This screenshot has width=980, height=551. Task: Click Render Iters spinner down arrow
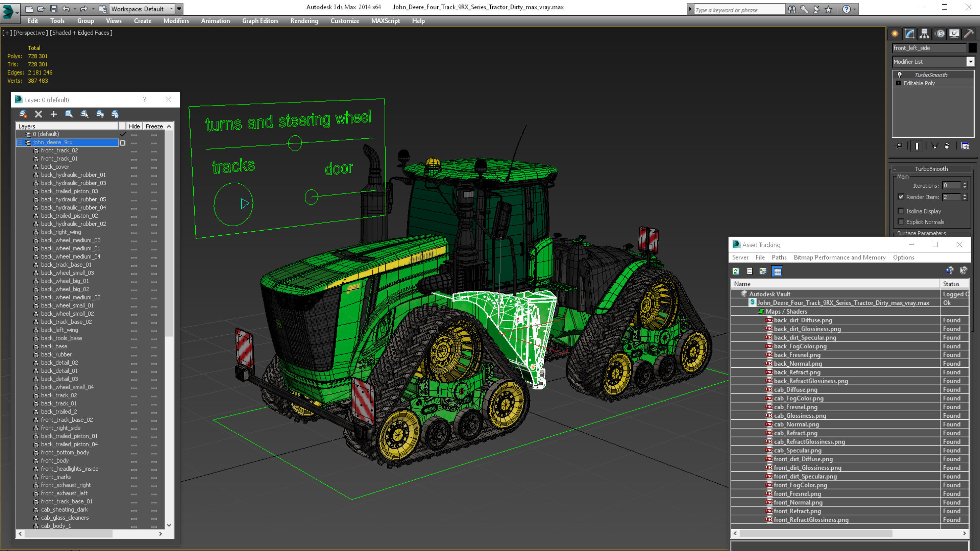964,199
